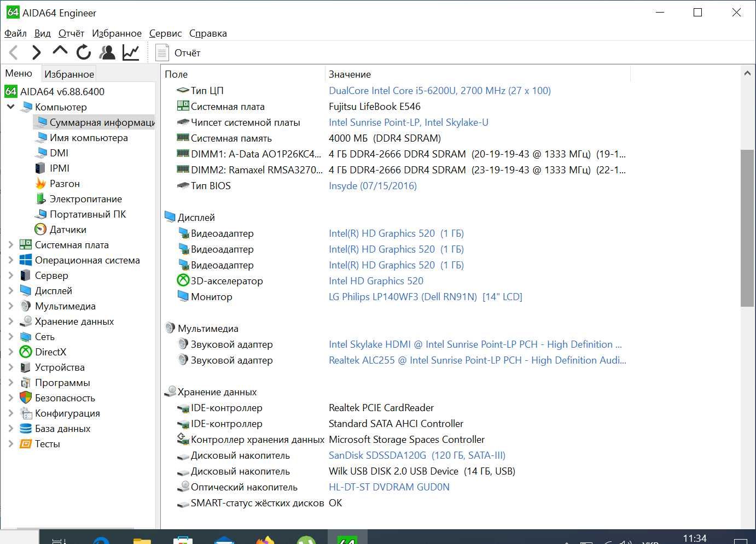
Task: Open the Insyde (07/15/2016) BIOS link
Action: [x=373, y=186]
